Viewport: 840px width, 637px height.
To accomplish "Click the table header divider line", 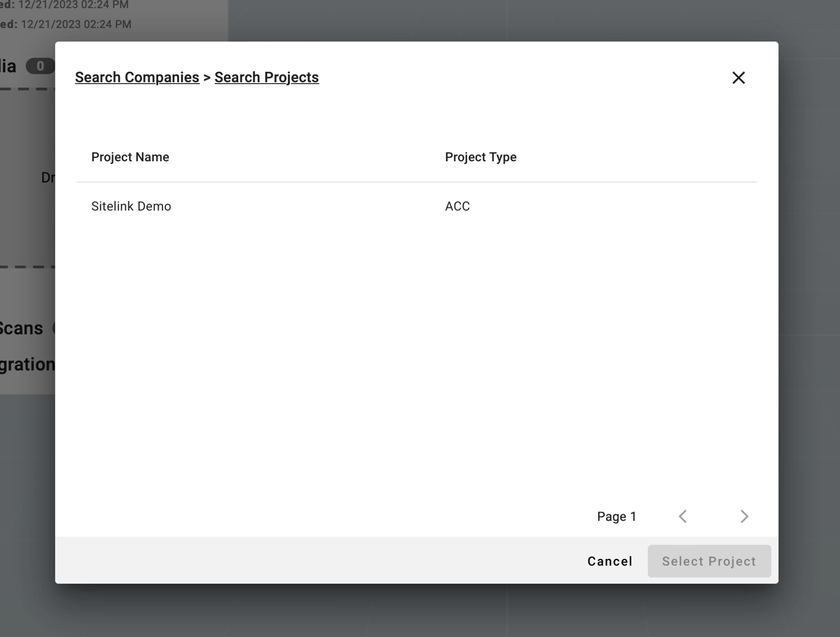I will [x=416, y=183].
